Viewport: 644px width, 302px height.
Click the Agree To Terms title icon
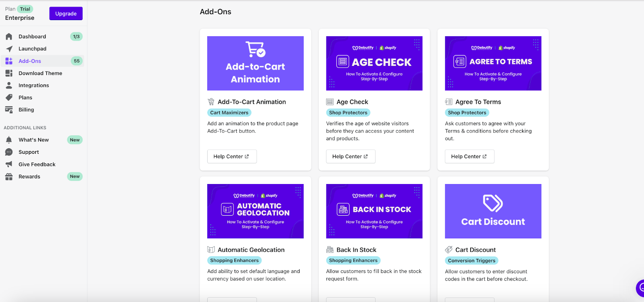pyautogui.click(x=448, y=102)
